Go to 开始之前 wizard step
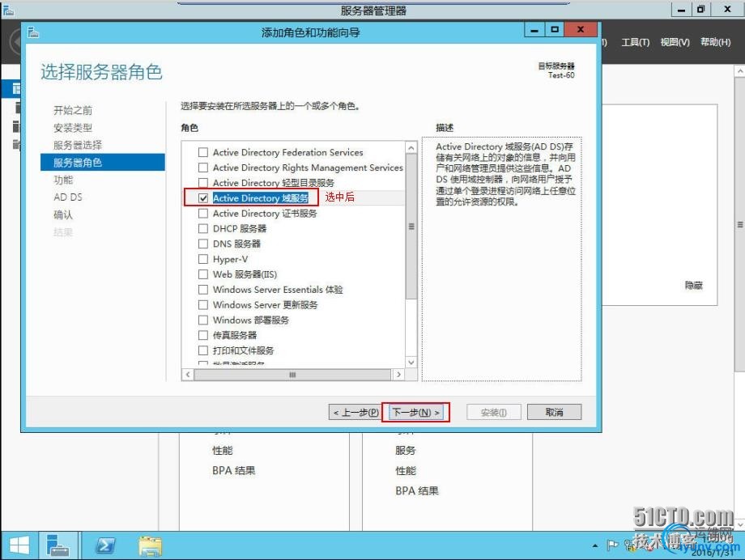The image size is (745, 560). pyautogui.click(x=73, y=110)
